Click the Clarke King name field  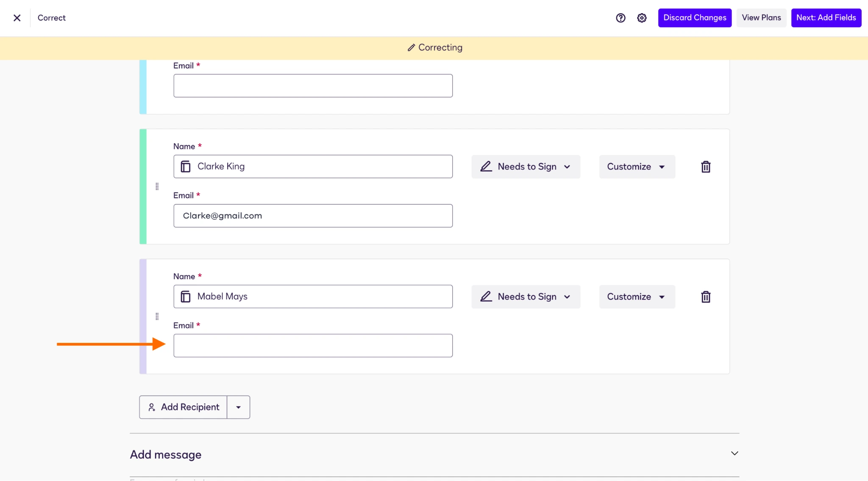[x=313, y=167]
